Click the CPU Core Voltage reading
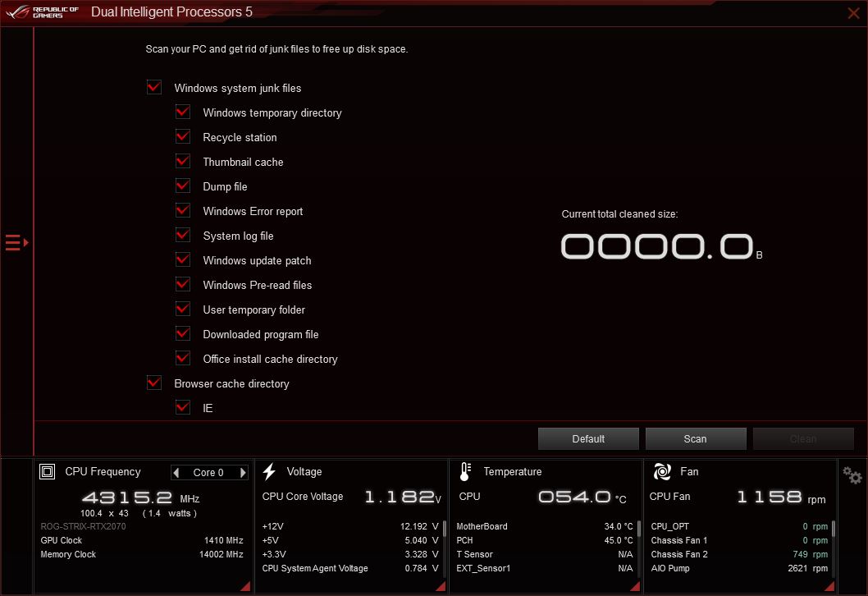The height and width of the screenshot is (596, 868). 403,497
